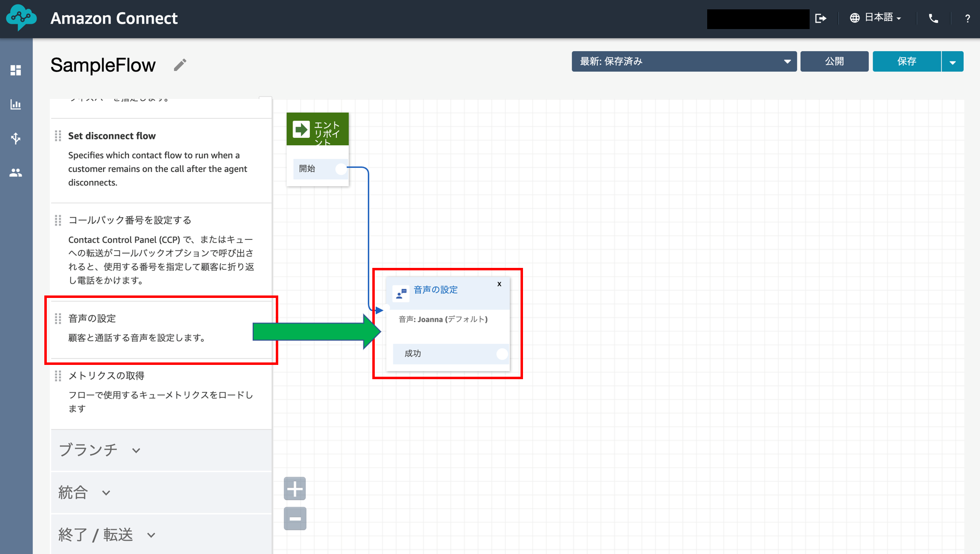Click the green entry point arrow icon
The width and height of the screenshot is (980, 554).
[301, 130]
